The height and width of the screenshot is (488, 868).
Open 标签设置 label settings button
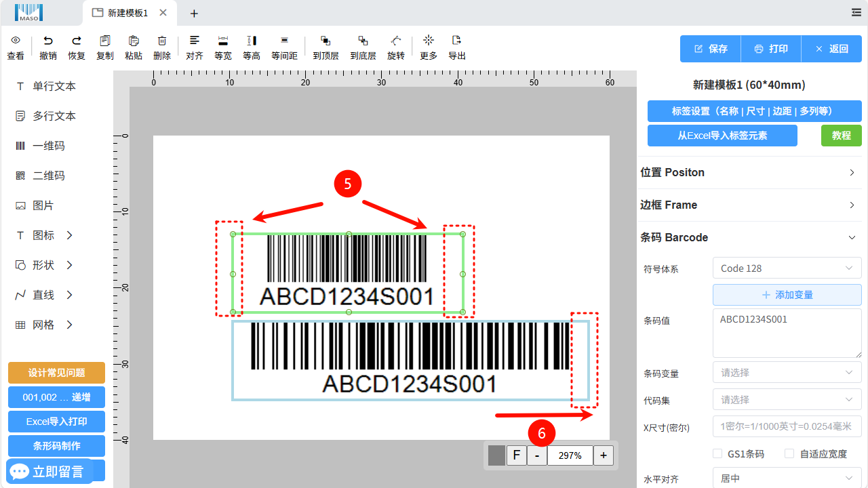tap(755, 111)
